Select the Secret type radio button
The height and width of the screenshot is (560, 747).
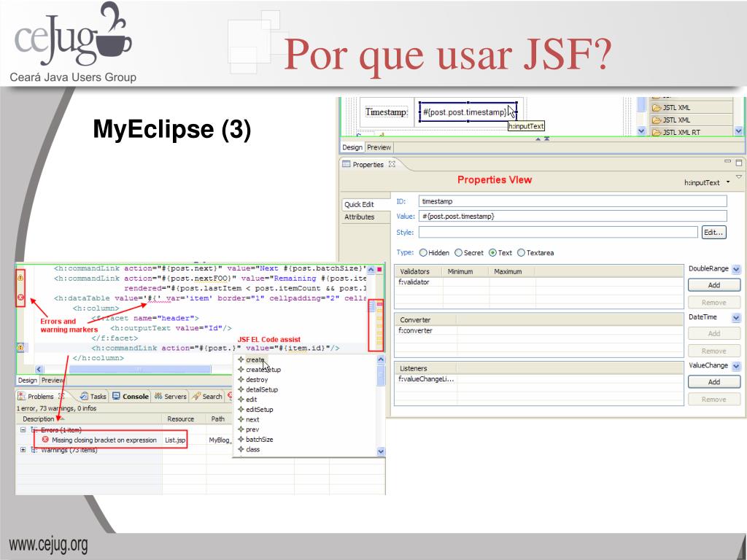coord(458,253)
